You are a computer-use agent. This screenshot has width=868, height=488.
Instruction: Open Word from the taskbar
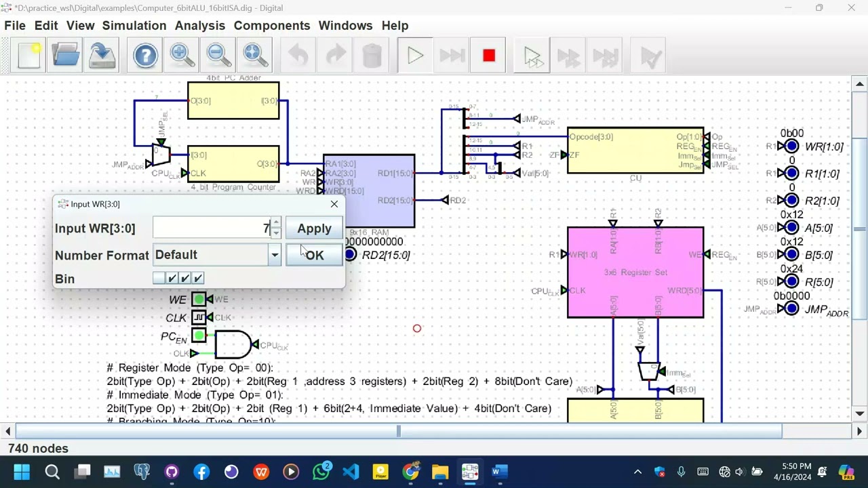(x=500, y=472)
